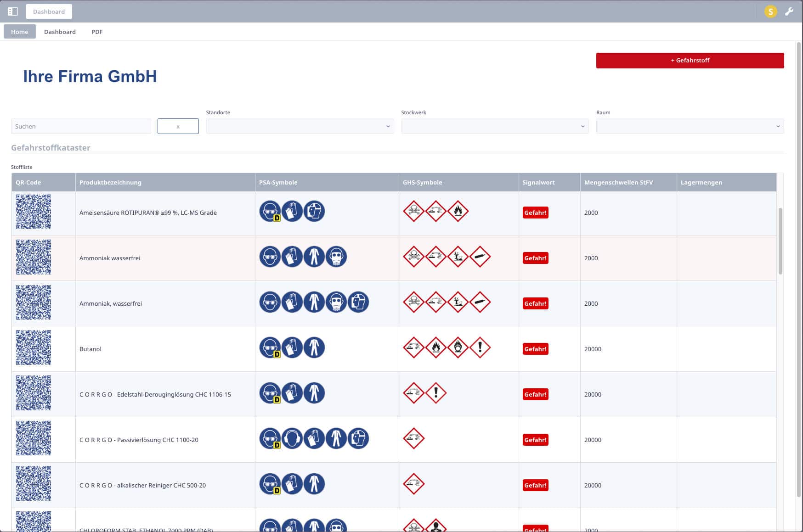Sort by Produktbezeichnung column header
Viewport: 803px width, 532px height.
pos(110,182)
